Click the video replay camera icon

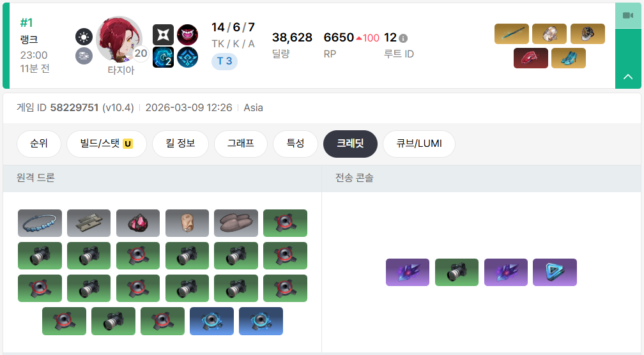tap(628, 15)
